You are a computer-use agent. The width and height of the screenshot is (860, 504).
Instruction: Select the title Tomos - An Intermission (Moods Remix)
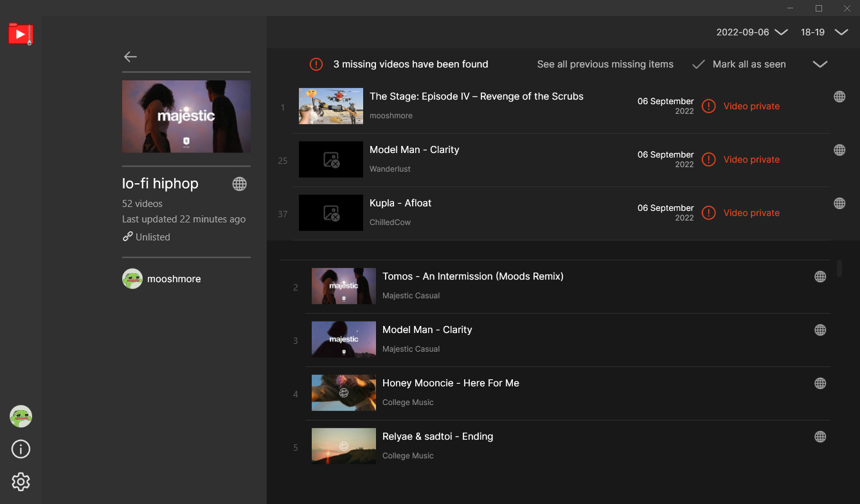[473, 276]
